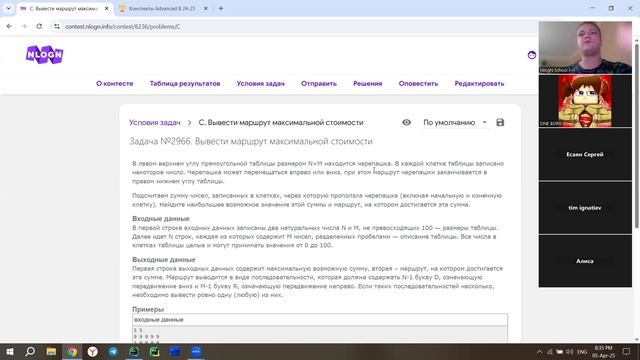Image resolution: width=640 pixels, height=360 pixels.
Task: Click the 'Примеры' heading
Action: pyautogui.click(x=148, y=309)
